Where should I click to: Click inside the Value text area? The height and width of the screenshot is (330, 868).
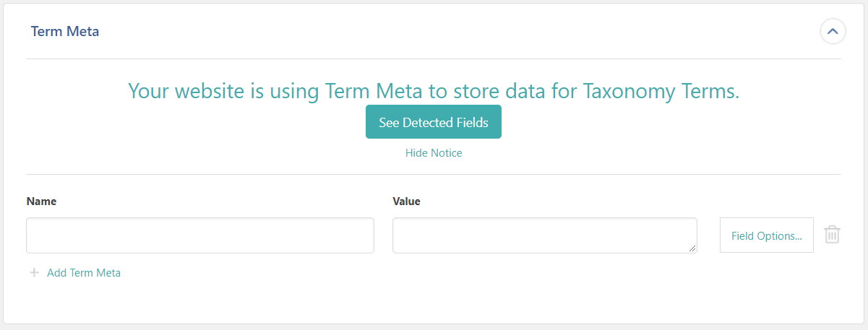(x=545, y=235)
